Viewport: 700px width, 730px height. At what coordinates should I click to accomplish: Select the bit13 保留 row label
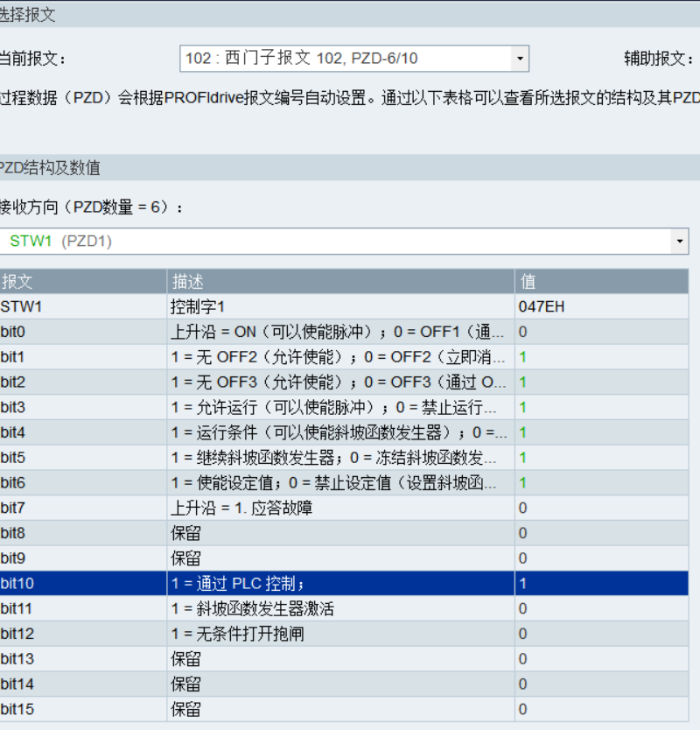click(83, 659)
